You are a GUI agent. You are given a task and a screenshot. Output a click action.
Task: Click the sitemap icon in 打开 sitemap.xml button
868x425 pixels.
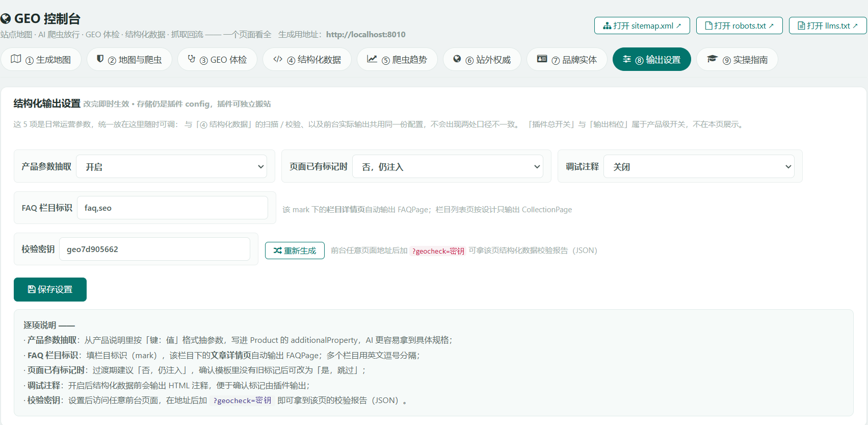607,26
